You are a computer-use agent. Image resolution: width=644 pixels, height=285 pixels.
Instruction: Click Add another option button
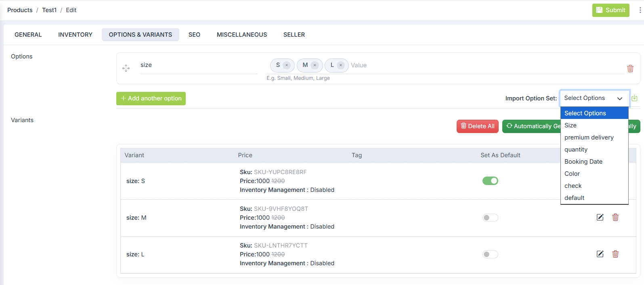coord(151,98)
